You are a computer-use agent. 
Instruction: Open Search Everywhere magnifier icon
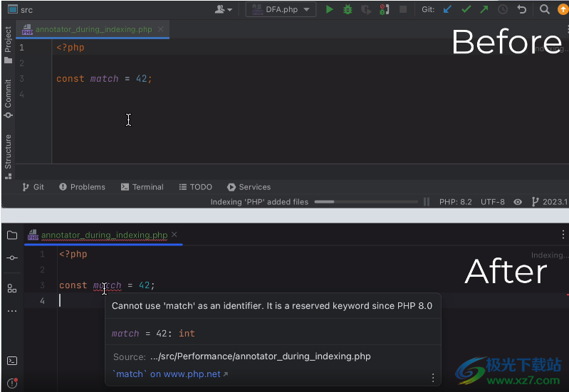coord(544,9)
